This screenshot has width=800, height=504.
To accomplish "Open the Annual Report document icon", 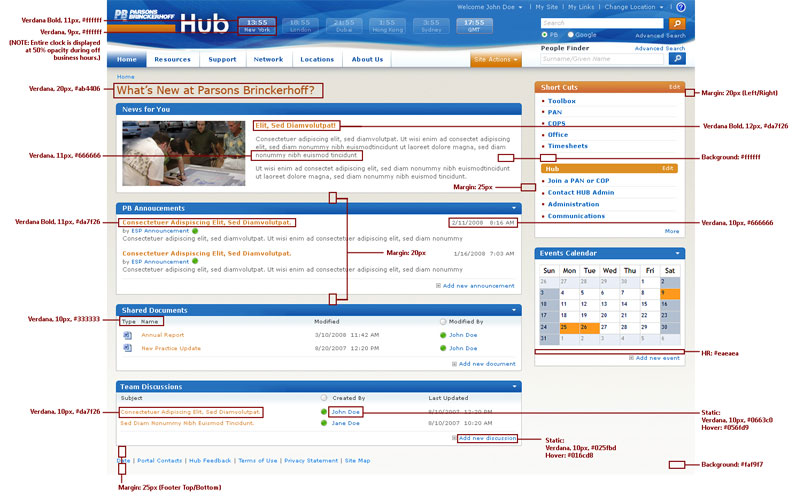I will [x=127, y=335].
